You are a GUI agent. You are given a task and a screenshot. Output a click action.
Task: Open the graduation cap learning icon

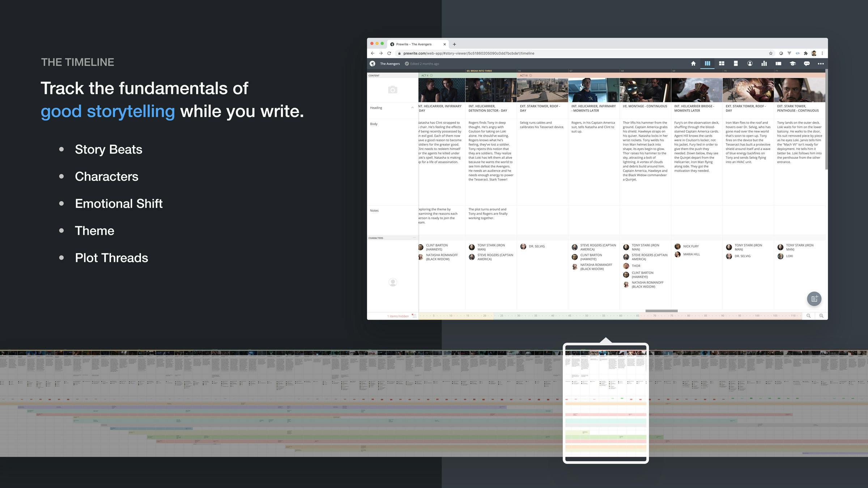[792, 64]
